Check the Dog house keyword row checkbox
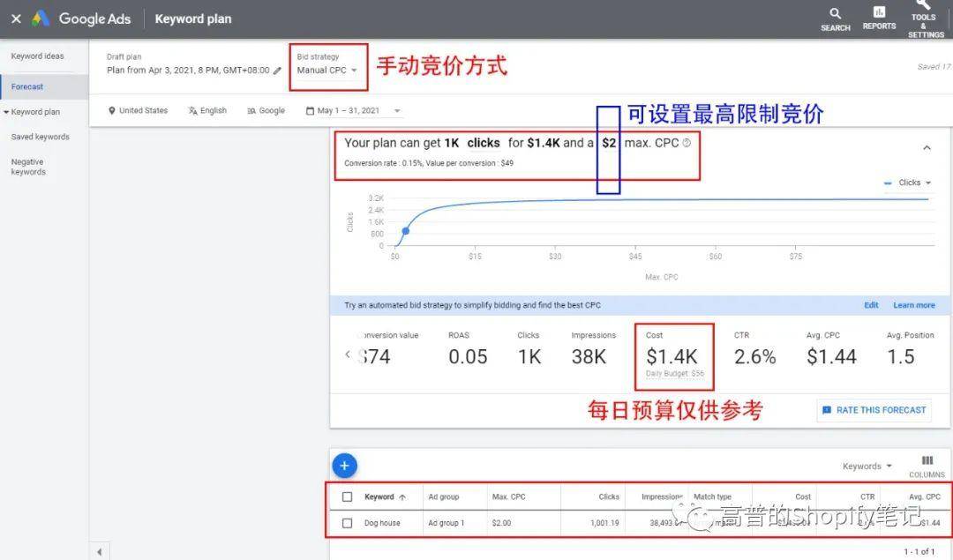Viewport: 953px width, 560px height. click(x=347, y=523)
